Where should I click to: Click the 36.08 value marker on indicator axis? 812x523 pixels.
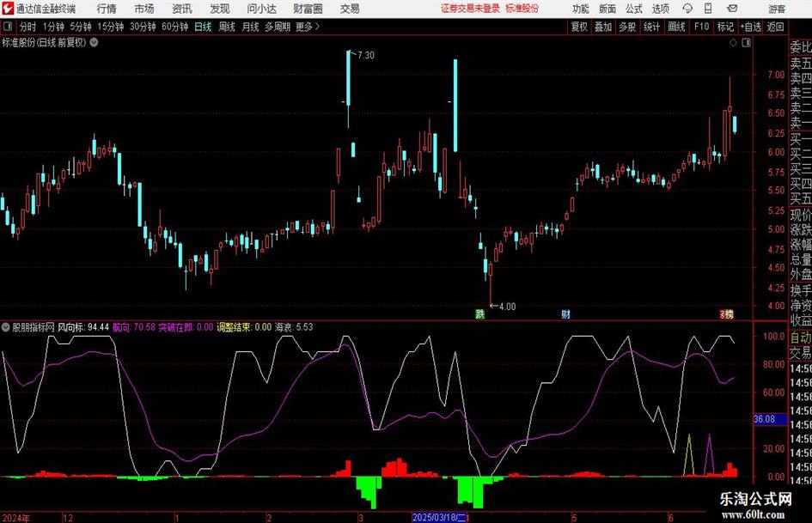(768, 419)
